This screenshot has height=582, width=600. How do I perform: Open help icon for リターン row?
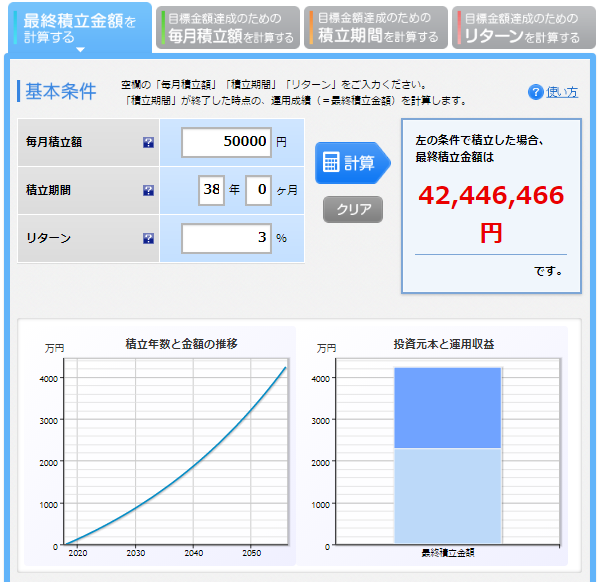pyautogui.click(x=148, y=238)
